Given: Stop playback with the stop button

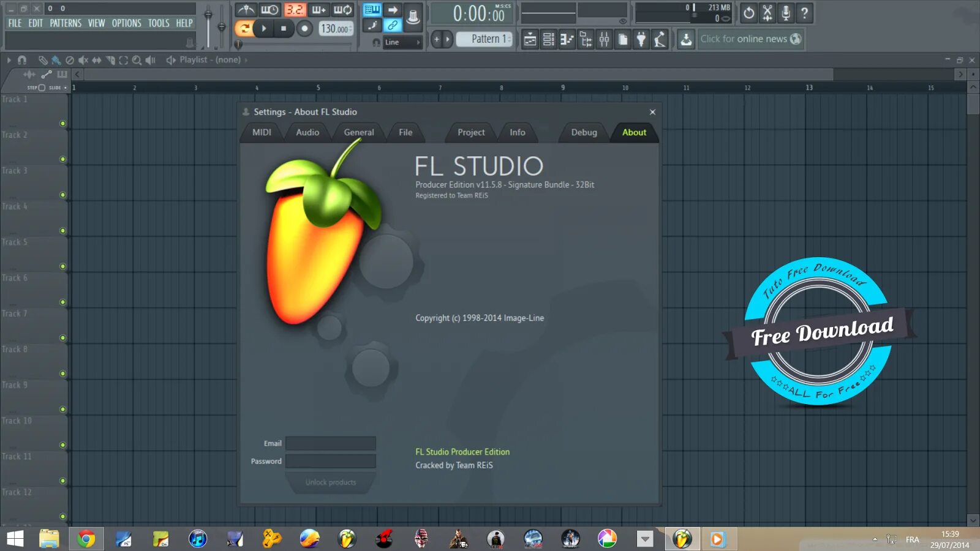Looking at the screenshot, I should click(x=284, y=28).
